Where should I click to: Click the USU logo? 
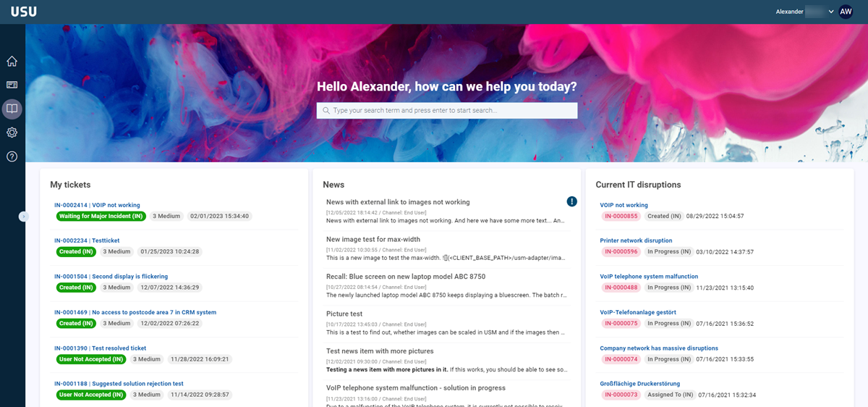pyautogui.click(x=24, y=12)
